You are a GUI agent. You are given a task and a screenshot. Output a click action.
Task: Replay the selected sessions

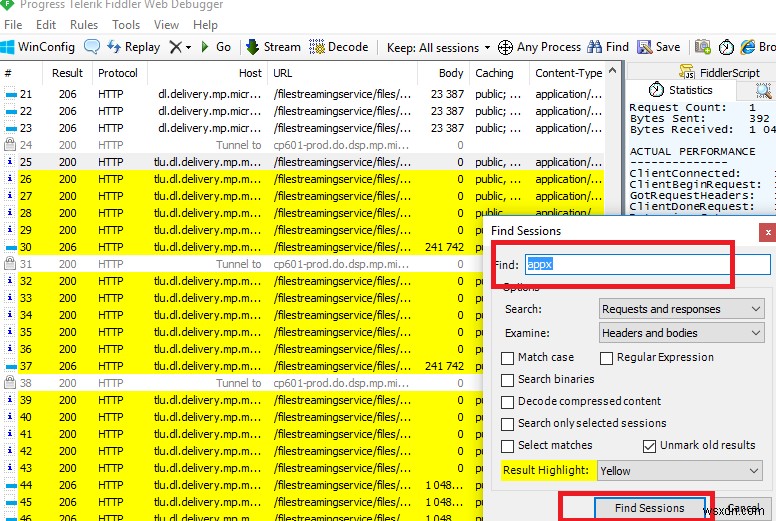[133, 47]
